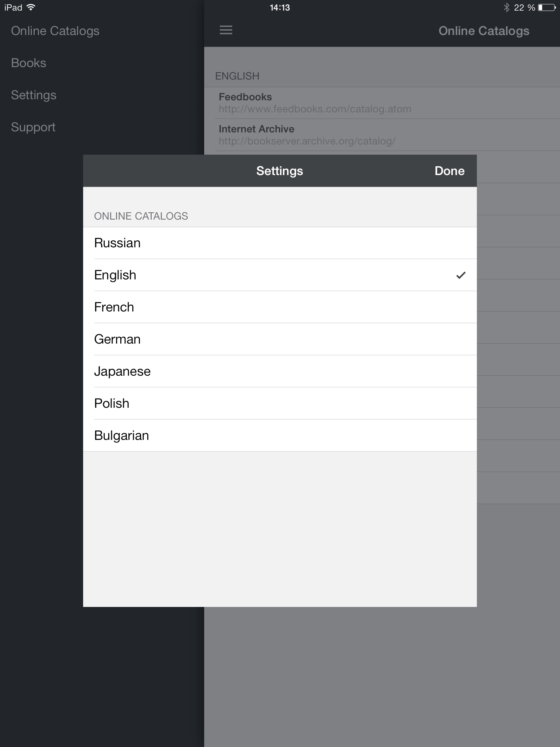
Task: Choose Japanese in the language list
Action: (x=280, y=371)
